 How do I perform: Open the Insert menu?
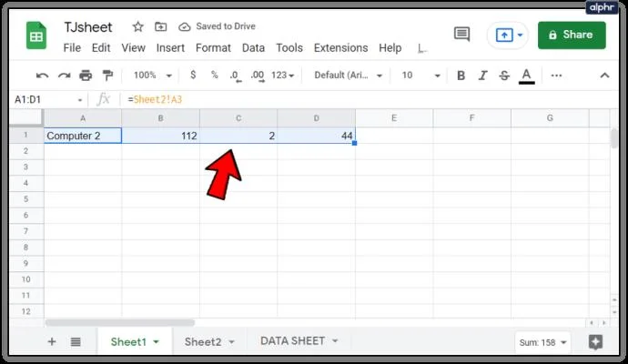point(170,48)
